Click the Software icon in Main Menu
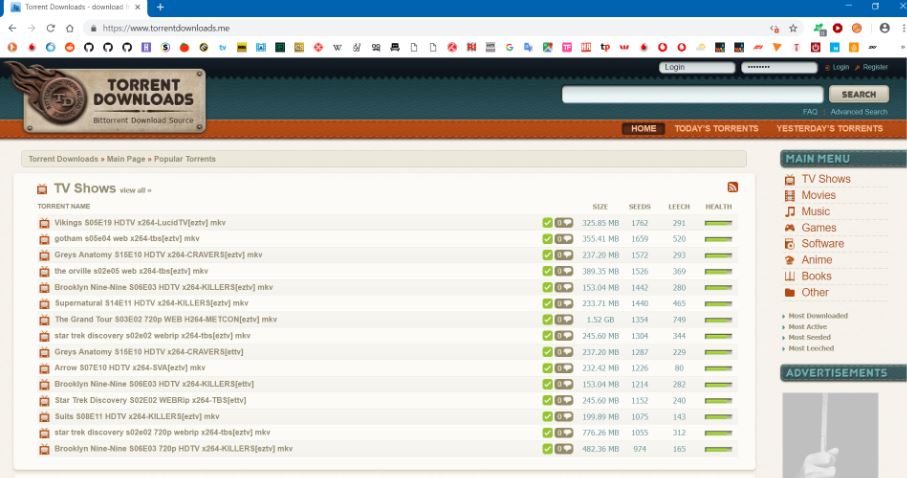 tap(790, 244)
